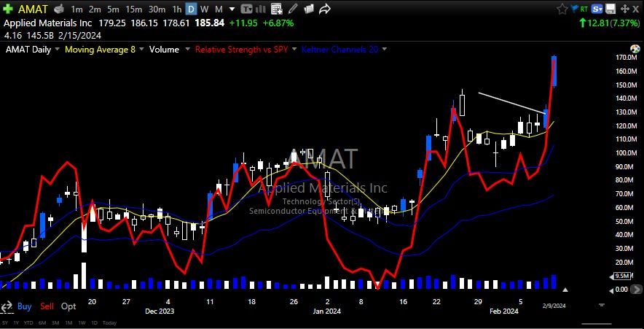Click the Dec 2023 axis label
The width and height of the screenshot is (644, 329).
[x=160, y=311]
